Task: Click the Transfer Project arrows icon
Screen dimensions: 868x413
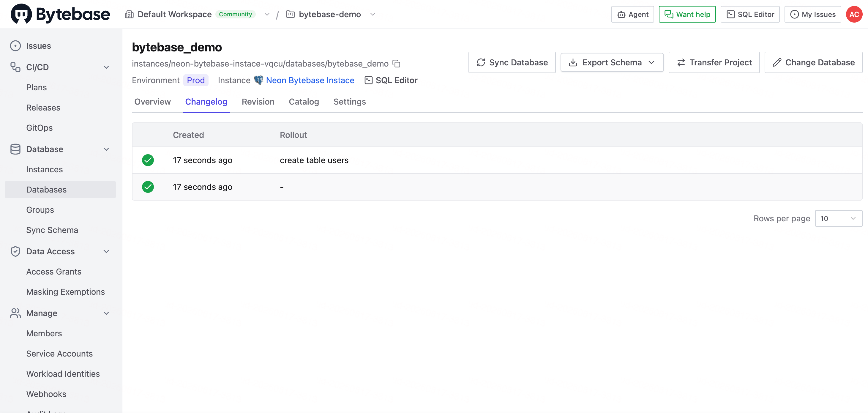Action: pyautogui.click(x=681, y=62)
